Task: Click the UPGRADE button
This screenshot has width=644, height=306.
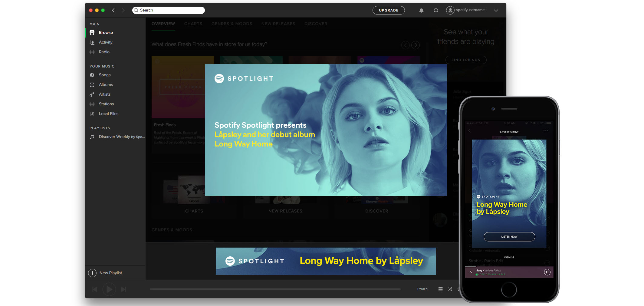Action: click(389, 10)
